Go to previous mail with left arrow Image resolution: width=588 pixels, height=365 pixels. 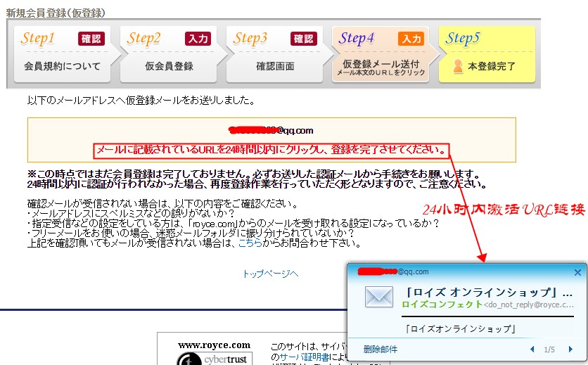coord(532,350)
